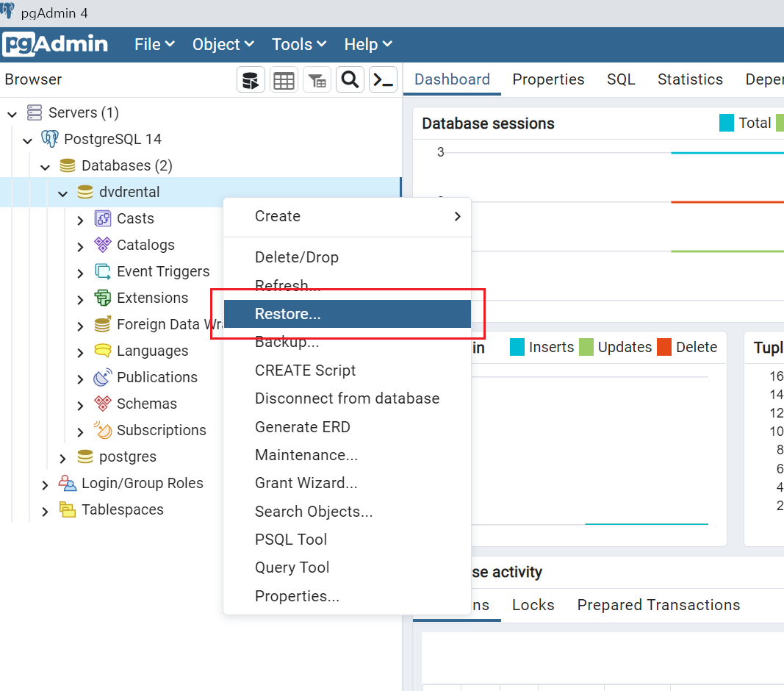Select Query Tool context menu entry
This screenshot has height=691, width=784.
(348, 568)
